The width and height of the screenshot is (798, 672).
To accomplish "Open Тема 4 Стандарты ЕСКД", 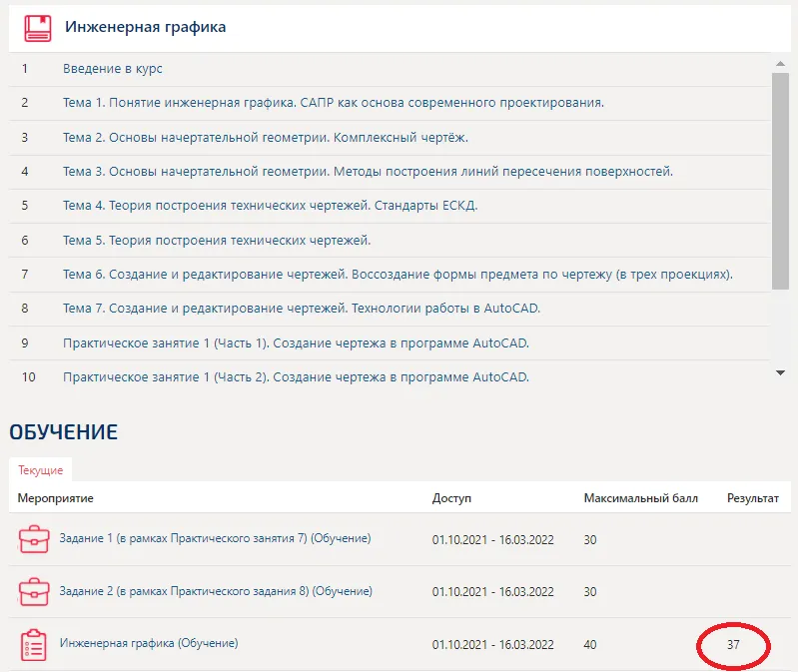I will [x=270, y=206].
